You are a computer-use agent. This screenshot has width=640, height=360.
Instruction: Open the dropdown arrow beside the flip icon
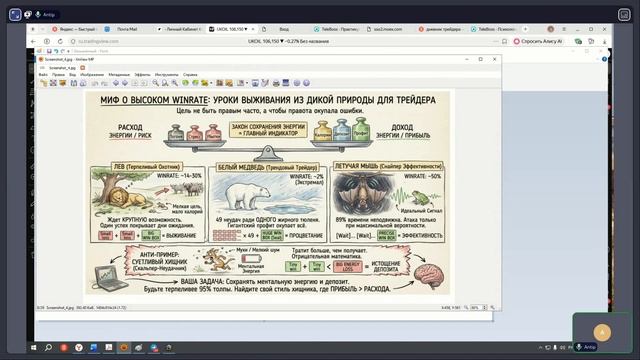[x=211, y=83]
